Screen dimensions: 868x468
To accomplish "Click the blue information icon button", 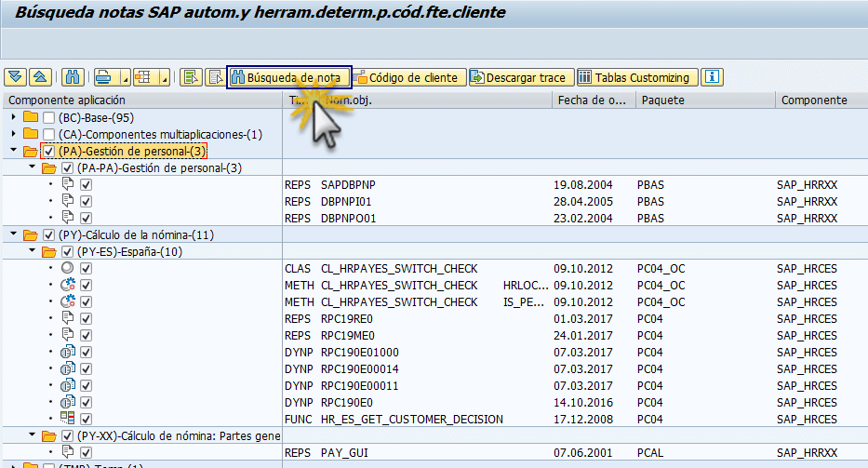I will [x=712, y=77].
